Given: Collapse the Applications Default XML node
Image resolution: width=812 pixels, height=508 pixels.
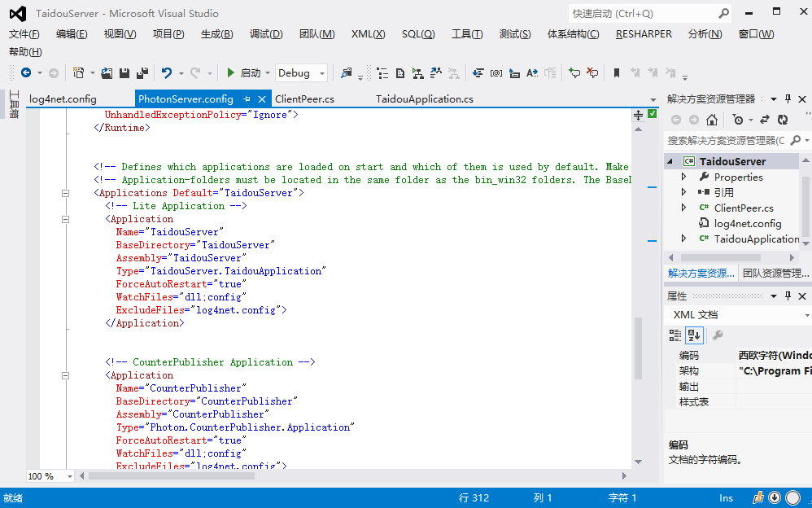Looking at the screenshot, I should click(65, 193).
